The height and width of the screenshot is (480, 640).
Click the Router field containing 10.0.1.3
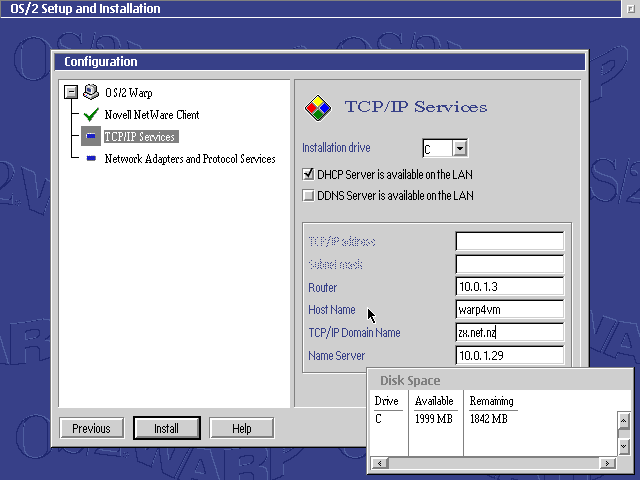[x=509, y=287]
